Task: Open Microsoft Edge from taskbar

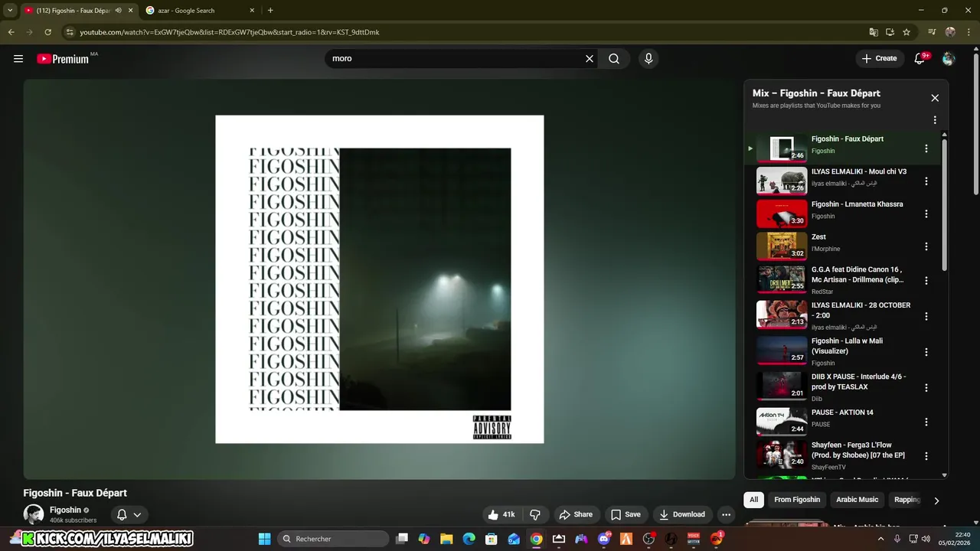Action: tap(469, 539)
